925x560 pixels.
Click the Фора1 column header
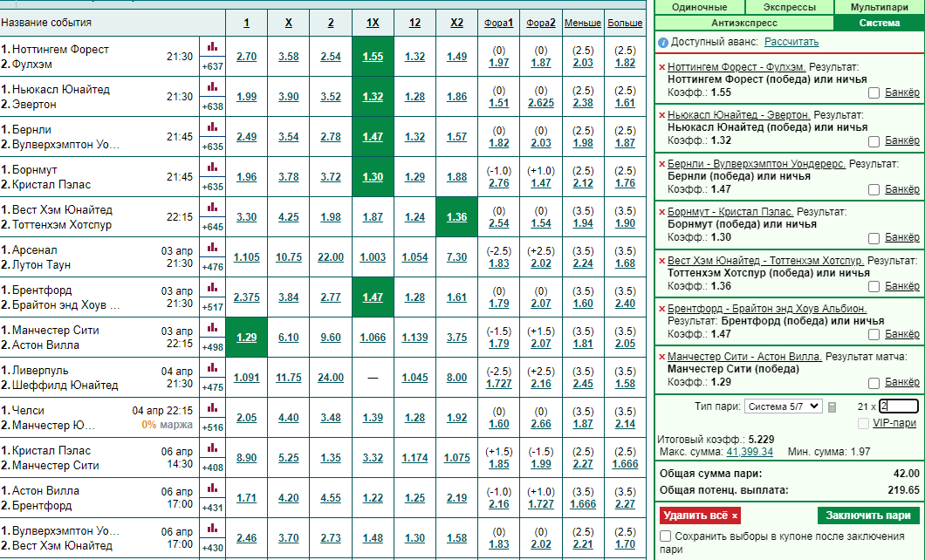pyautogui.click(x=499, y=23)
